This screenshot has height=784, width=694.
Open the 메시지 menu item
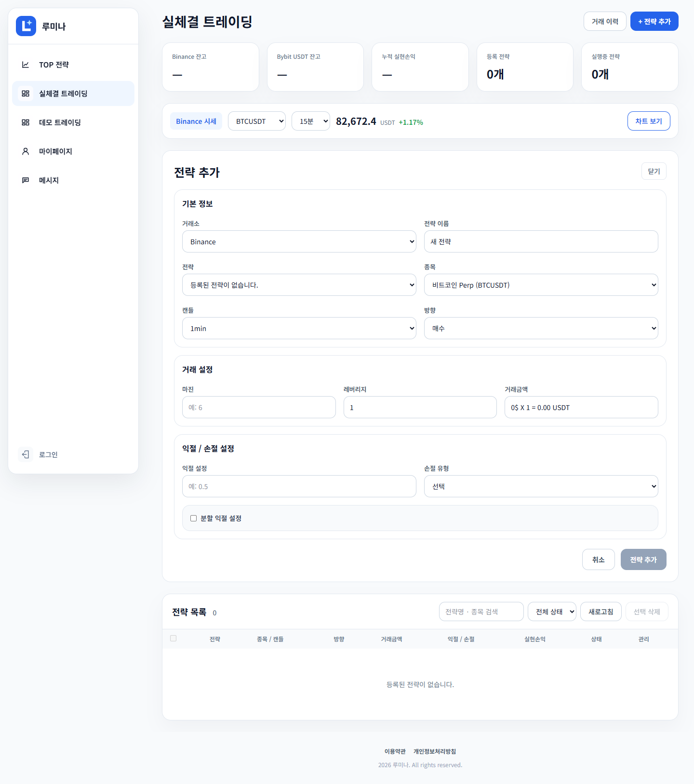73,180
